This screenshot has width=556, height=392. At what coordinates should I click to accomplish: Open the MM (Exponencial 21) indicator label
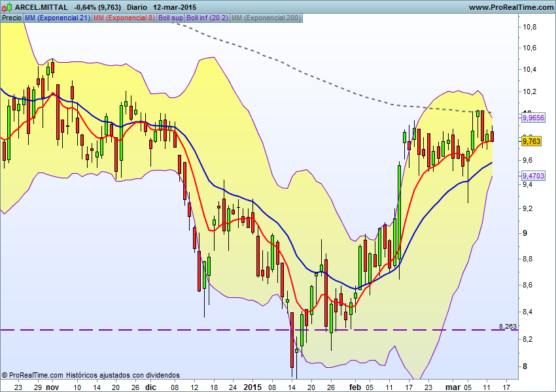click(57, 18)
